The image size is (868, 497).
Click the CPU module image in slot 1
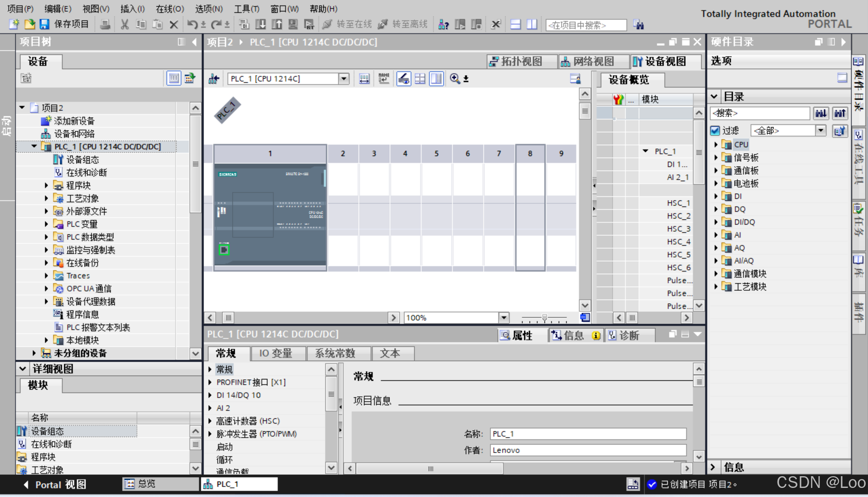[x=270, y=214]
